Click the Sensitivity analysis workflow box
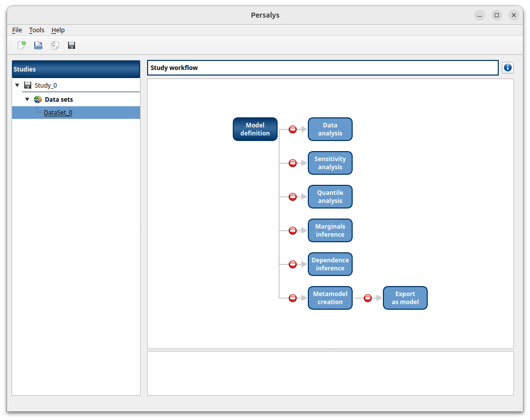Image resolution: width=530 pixels, height=420 pixels. coord(330,163)
